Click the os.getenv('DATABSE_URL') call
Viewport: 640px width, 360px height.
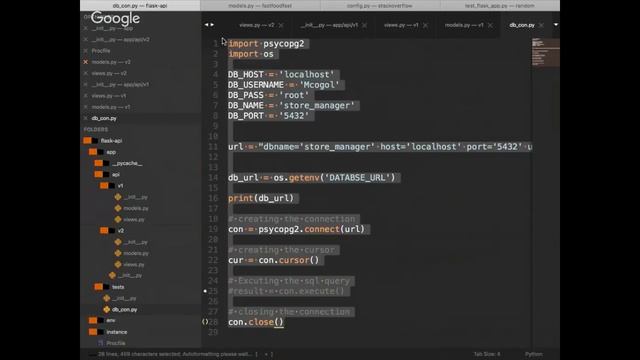point(335,178)
